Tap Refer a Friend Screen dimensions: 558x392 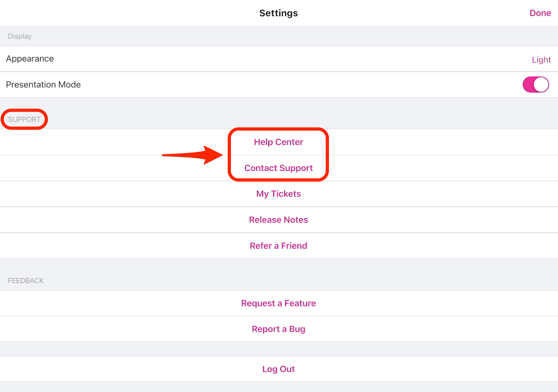point(279,245)
